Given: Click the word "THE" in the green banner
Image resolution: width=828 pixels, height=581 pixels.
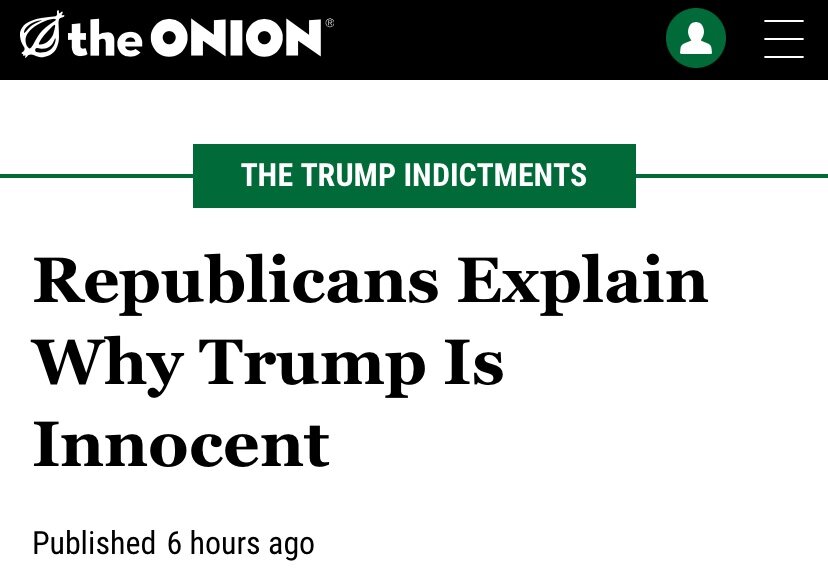Looking at the screenshot, I should [264, 176].
